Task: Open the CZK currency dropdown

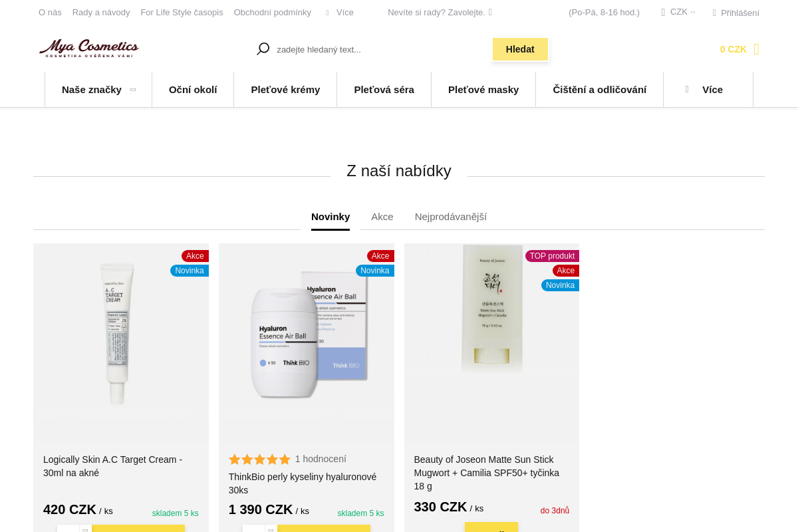Action: pyautogui.click(x=678, y=12)
